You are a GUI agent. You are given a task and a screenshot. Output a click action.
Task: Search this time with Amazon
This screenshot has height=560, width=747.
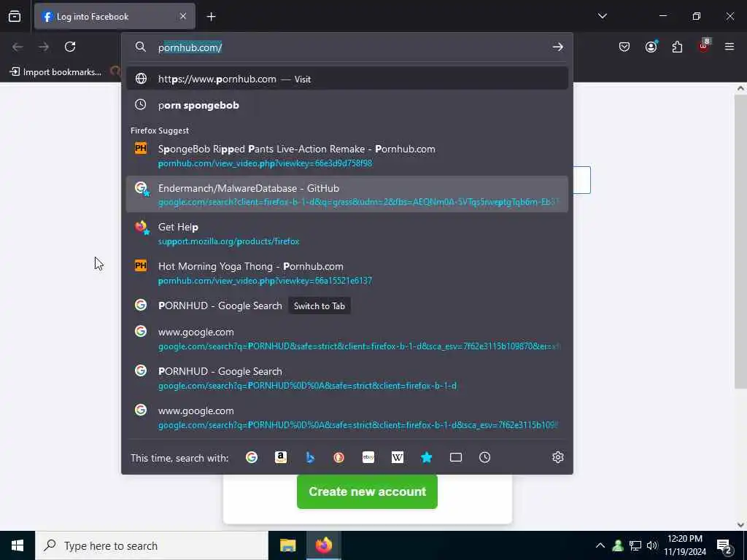point(281,458)
